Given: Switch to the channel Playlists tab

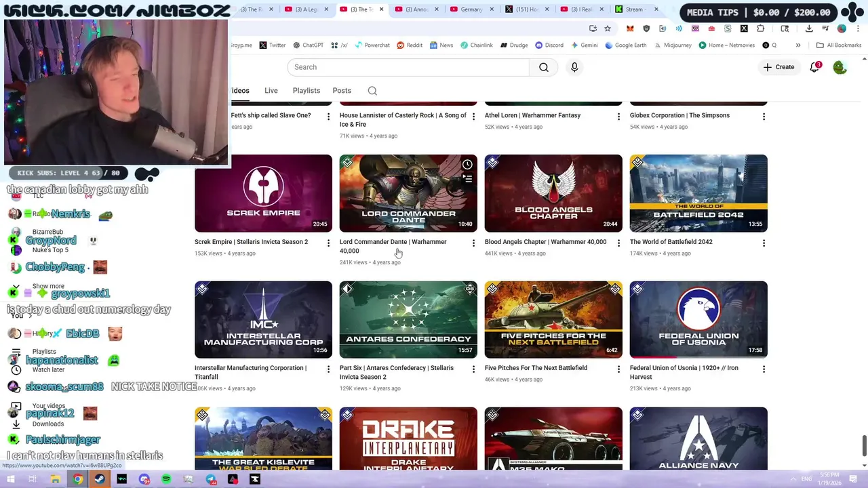Looking at the screenshot, I should [306, 91].
